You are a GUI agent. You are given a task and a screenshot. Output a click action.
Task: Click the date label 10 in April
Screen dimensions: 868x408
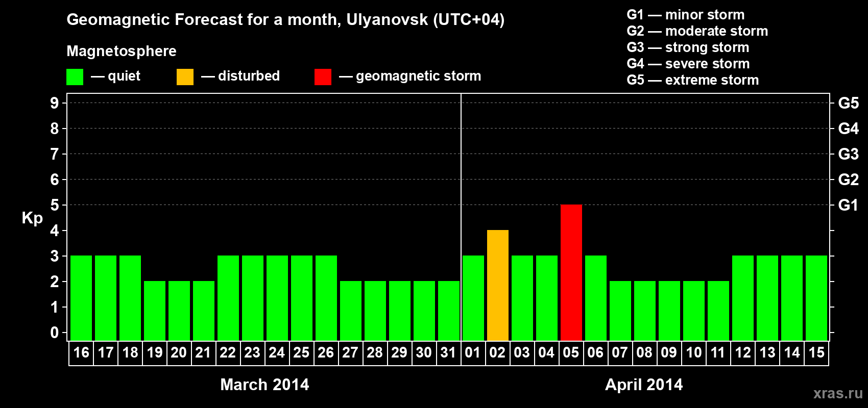coord(694,352)
